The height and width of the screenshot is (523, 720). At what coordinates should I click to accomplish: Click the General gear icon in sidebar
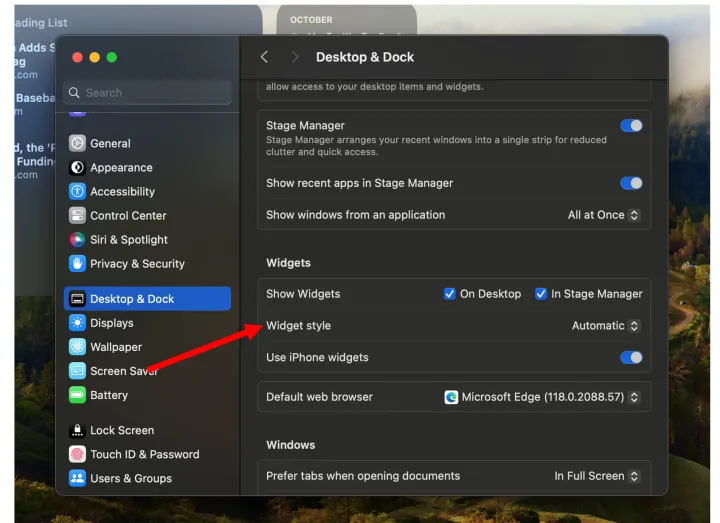tap(77, 143)
